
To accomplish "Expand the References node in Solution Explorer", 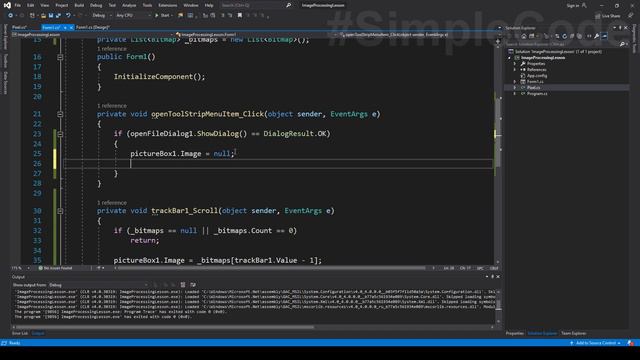I will click(514, 70).
